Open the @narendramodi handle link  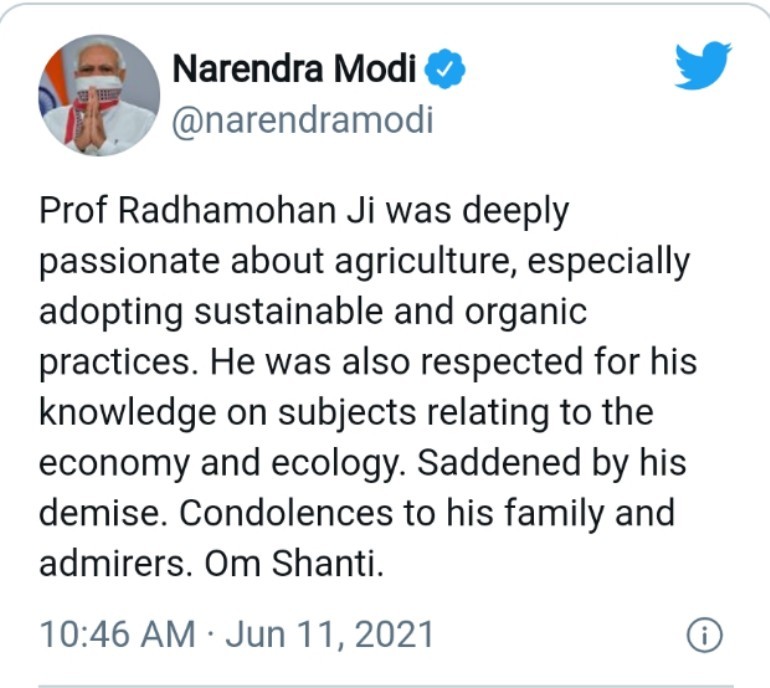point(303,121)
